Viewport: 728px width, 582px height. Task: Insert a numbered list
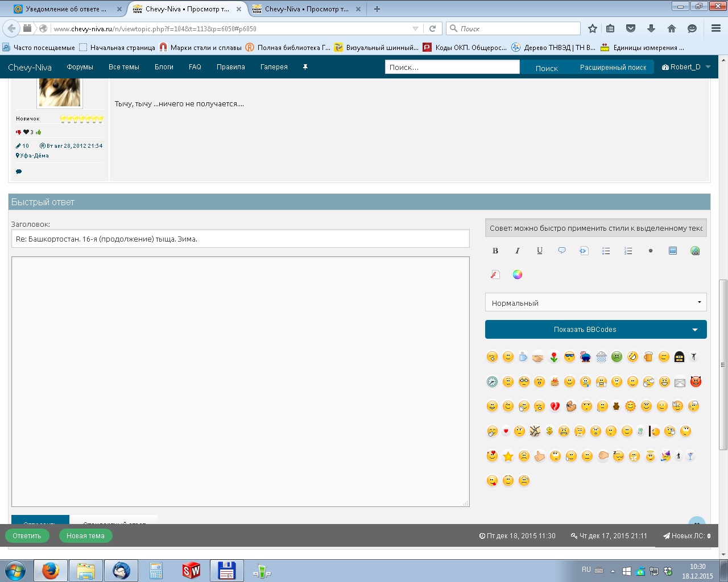pyautogui.click(x=628, y=251)
